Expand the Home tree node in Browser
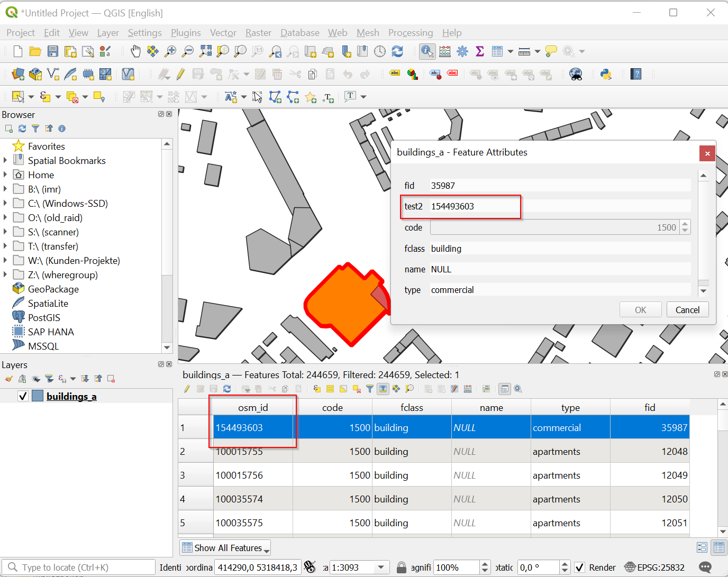728x577 pixels. click(x=5, y=175)
